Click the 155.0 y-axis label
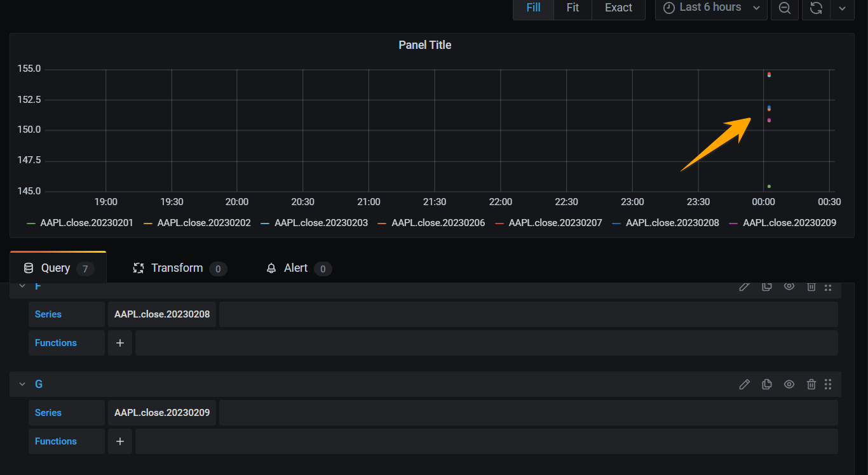 29,69
